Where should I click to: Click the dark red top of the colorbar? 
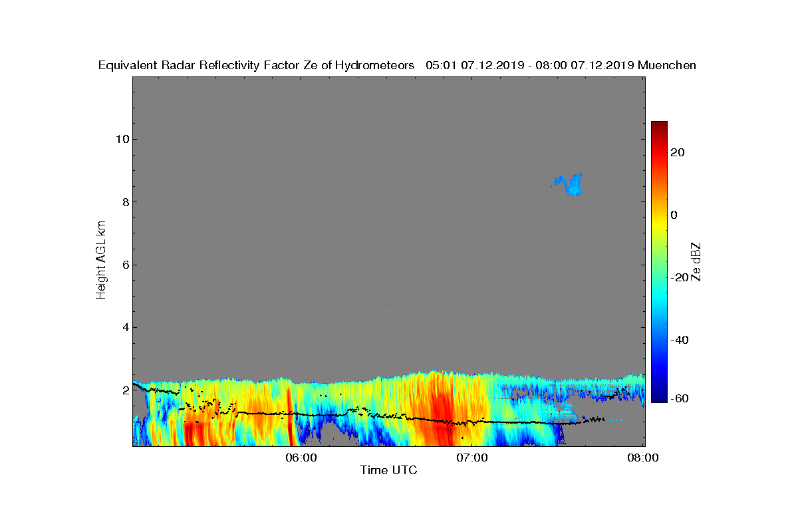pos(659,126)
